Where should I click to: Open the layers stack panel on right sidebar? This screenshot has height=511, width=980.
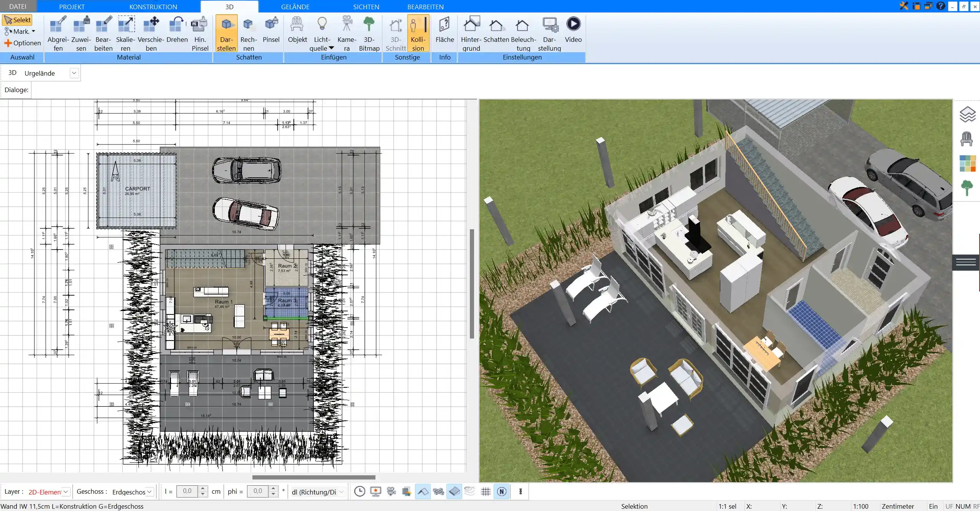pos(967,114)
